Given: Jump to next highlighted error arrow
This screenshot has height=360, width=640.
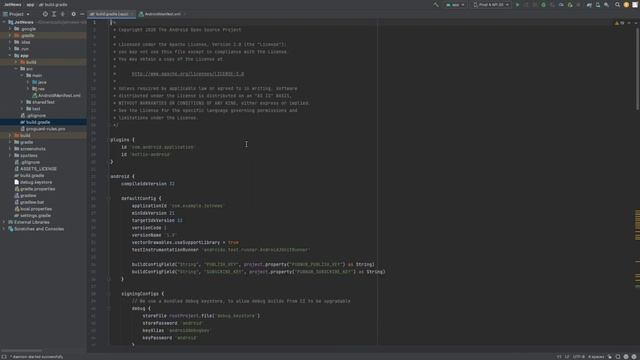Looking at the screenshot, I should coord(635,23).
